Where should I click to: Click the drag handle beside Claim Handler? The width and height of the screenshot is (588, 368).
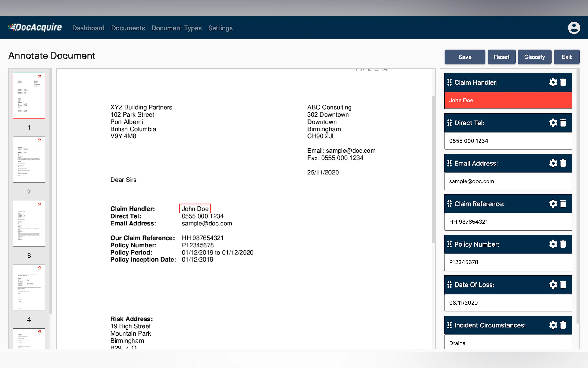tap(449, 82)
